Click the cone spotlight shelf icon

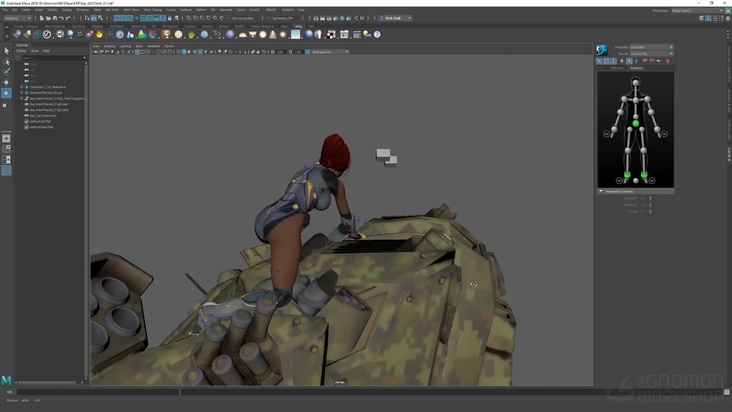(x=273, y=35)
